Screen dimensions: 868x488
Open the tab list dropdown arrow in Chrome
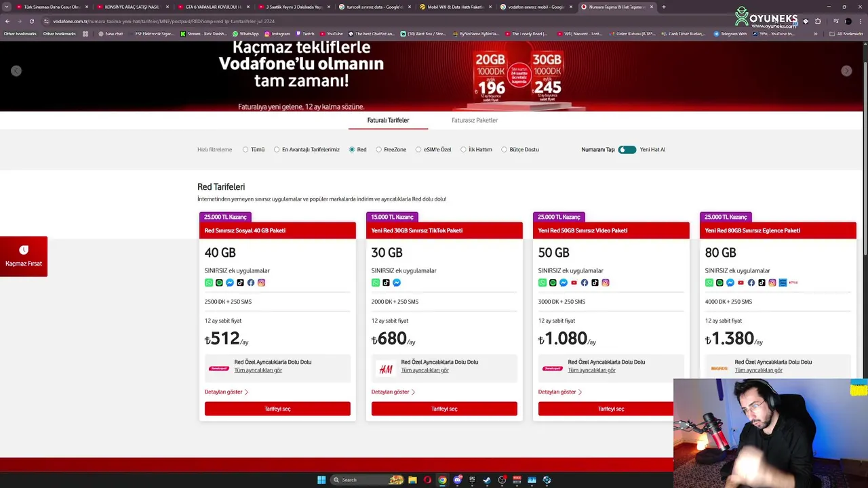[7, 7]
